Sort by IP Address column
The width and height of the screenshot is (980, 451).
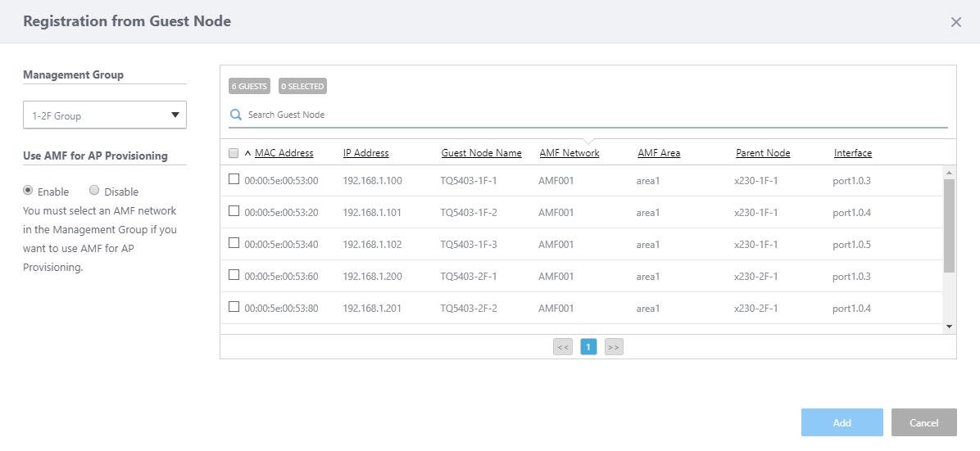(x=365, y=153)
